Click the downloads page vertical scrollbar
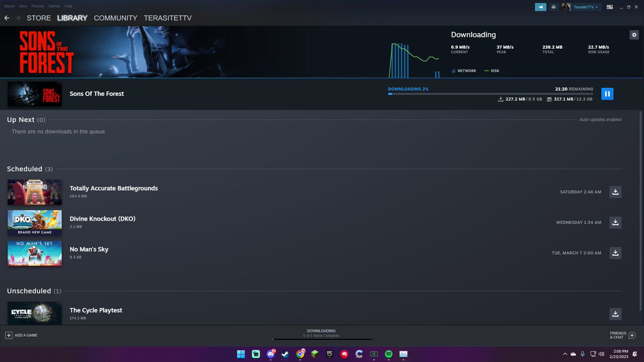644x362 pixels. [641, 210]
